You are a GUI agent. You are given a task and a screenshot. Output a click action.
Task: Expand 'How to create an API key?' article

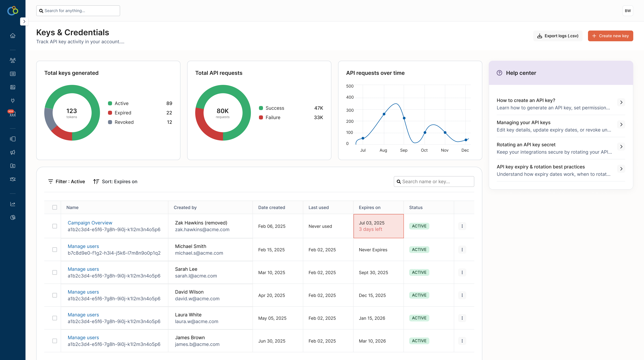click(621, 102)
